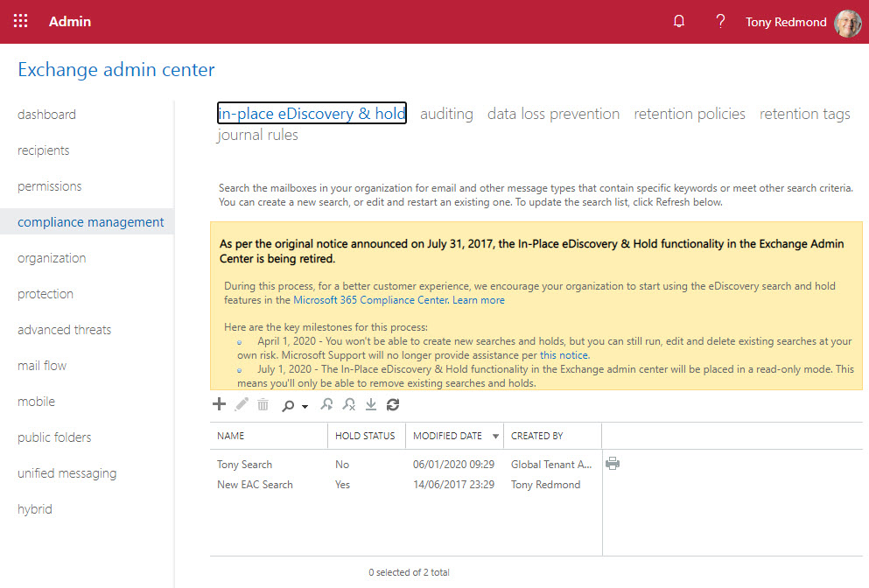Click the edit pencil icon
The image size is (869, 588).
point(241,404)
